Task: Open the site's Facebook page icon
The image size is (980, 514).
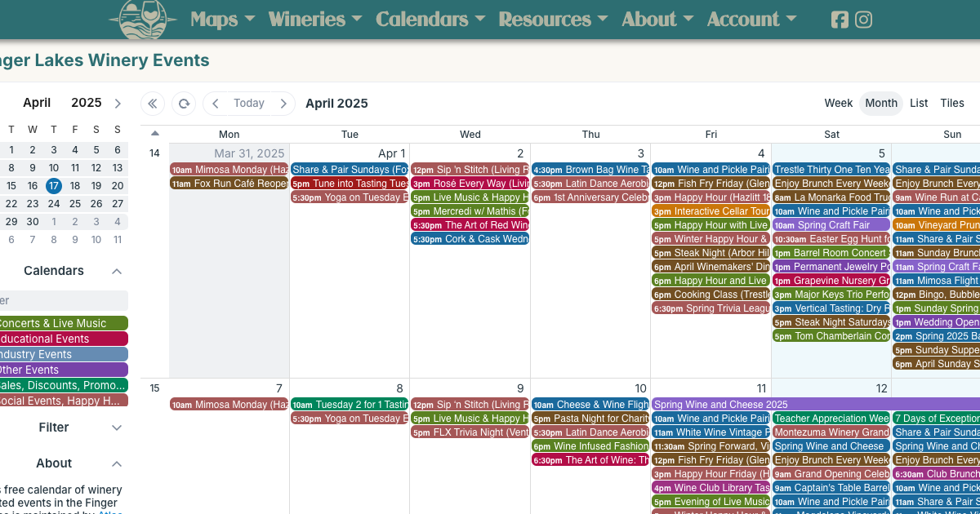Action: (839, 20)
